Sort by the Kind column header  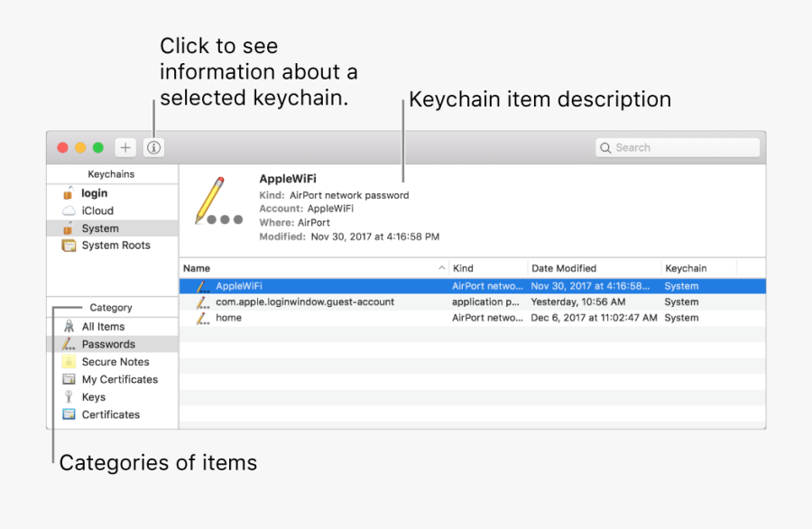[488, 268]
